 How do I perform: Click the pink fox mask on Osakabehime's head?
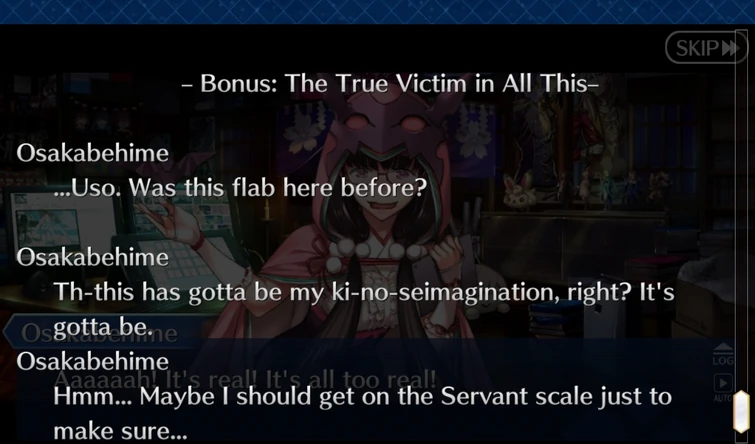(x=385, y=124)
